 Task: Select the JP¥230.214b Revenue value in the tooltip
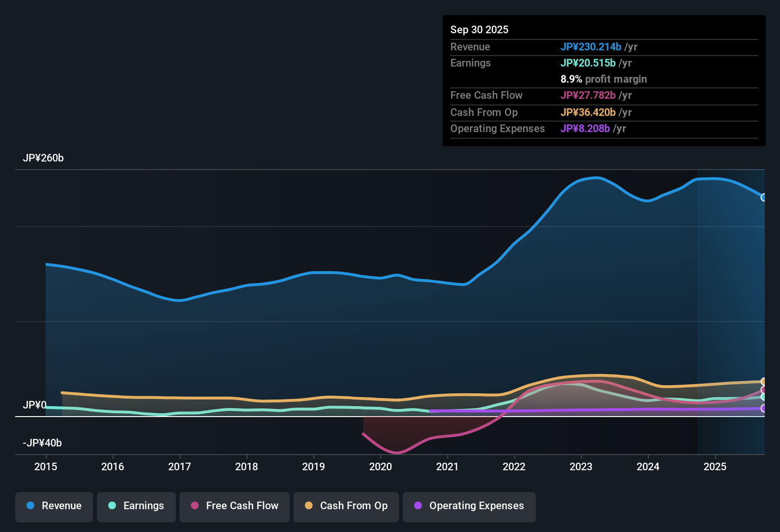[591, 47]
